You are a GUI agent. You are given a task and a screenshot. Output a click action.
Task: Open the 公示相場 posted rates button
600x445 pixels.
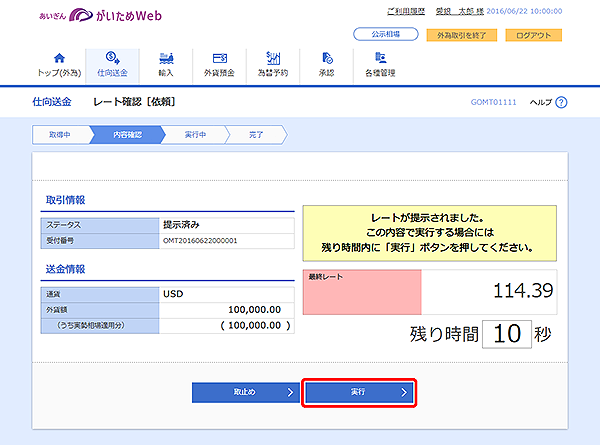386,34
